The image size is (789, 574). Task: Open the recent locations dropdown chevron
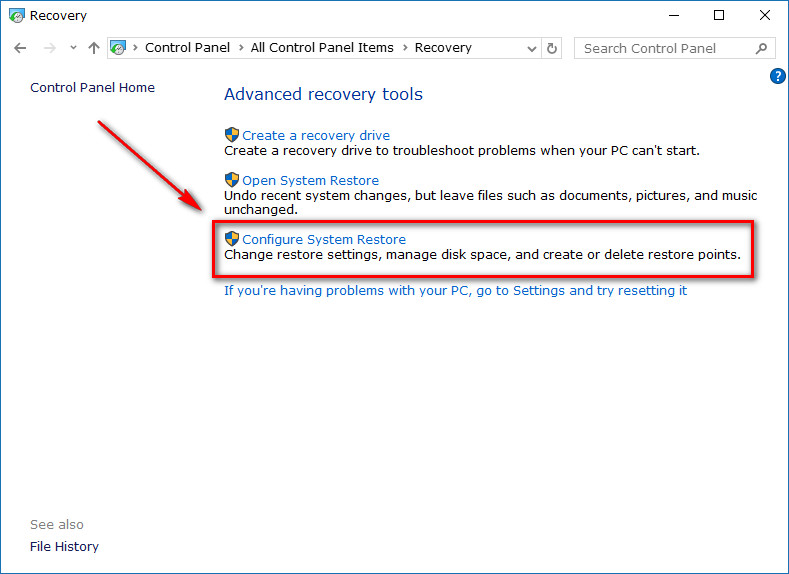coord(73,48)
